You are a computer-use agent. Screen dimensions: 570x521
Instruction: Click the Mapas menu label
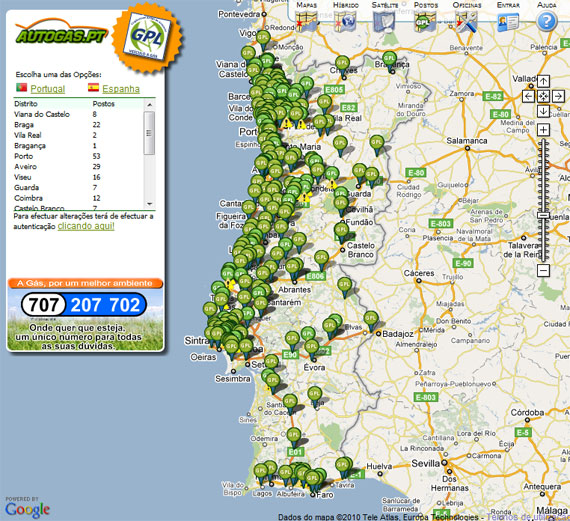306,5
